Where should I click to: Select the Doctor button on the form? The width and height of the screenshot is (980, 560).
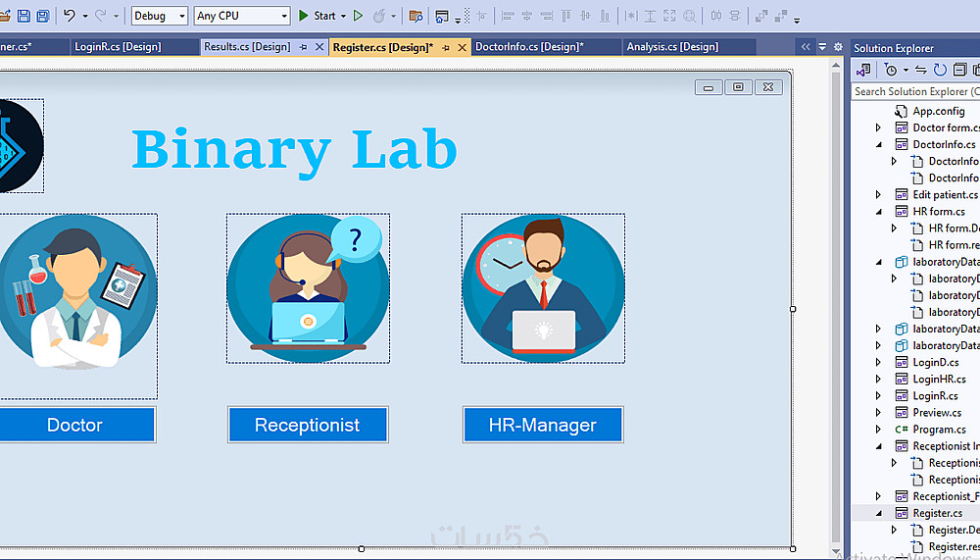tap(75, 425)
